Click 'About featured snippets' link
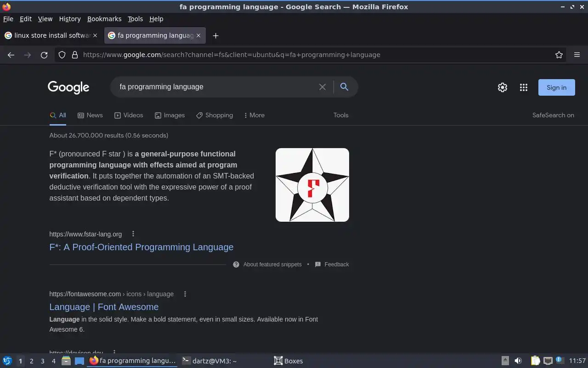The height and width of the screenshot is (368, 588). click(272, 264)
